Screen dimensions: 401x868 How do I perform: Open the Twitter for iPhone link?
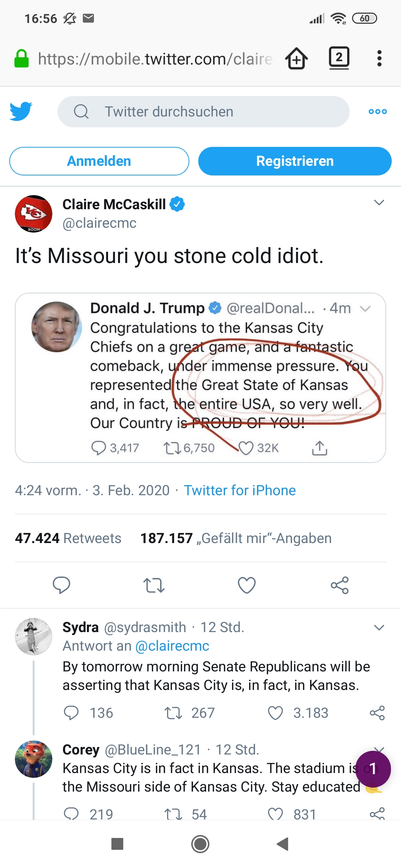click(240, 490)
